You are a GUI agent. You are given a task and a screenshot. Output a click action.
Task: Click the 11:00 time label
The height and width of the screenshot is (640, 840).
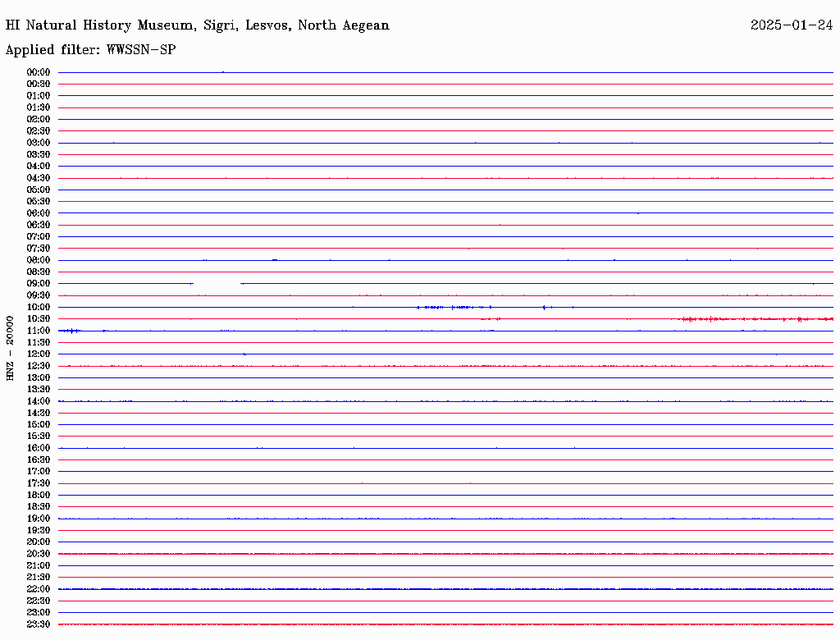[39, 331]
